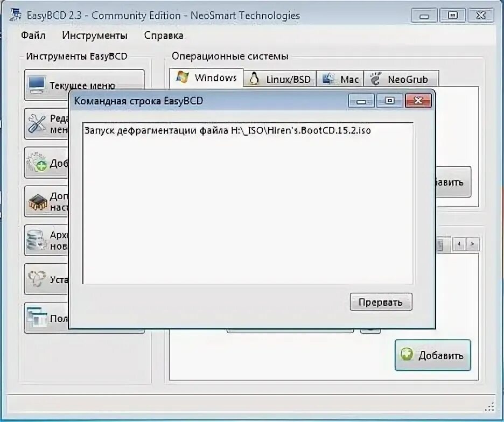Click the chip icon for advanced settings

point(38,202)
